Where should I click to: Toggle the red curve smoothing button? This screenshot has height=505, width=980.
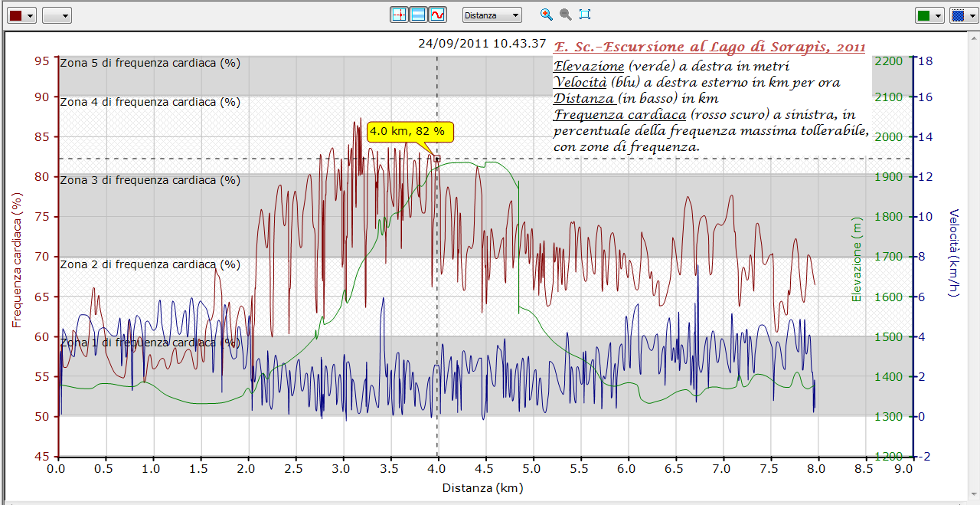pyautogui.click(x=437, y=15)
